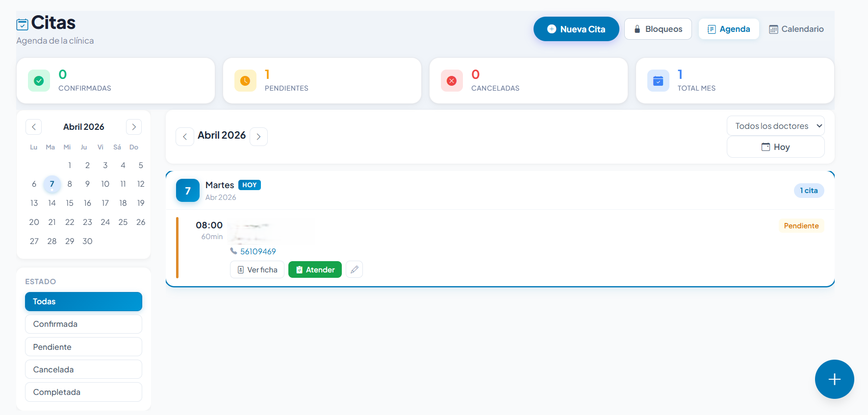Image resolution: width=868 pixels, height=415 pixels.
Task: Filter appointments by Cancelada status
Action: pyautogui.click(x=83, y=369)
